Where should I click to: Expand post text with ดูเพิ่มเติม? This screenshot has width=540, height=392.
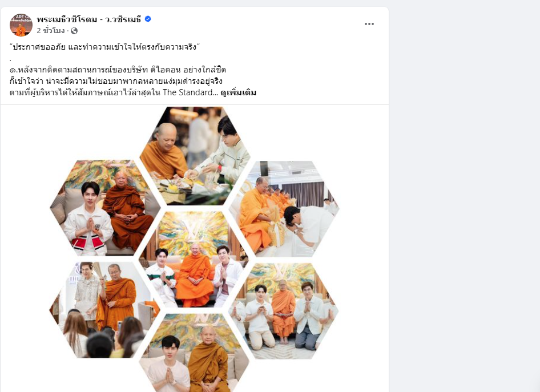coord(238,92)
